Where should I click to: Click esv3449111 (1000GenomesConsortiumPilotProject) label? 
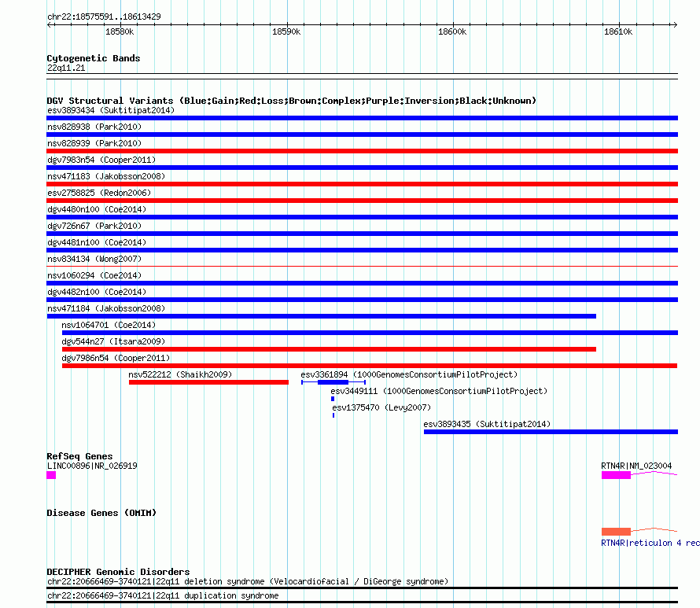pos(439,391)
